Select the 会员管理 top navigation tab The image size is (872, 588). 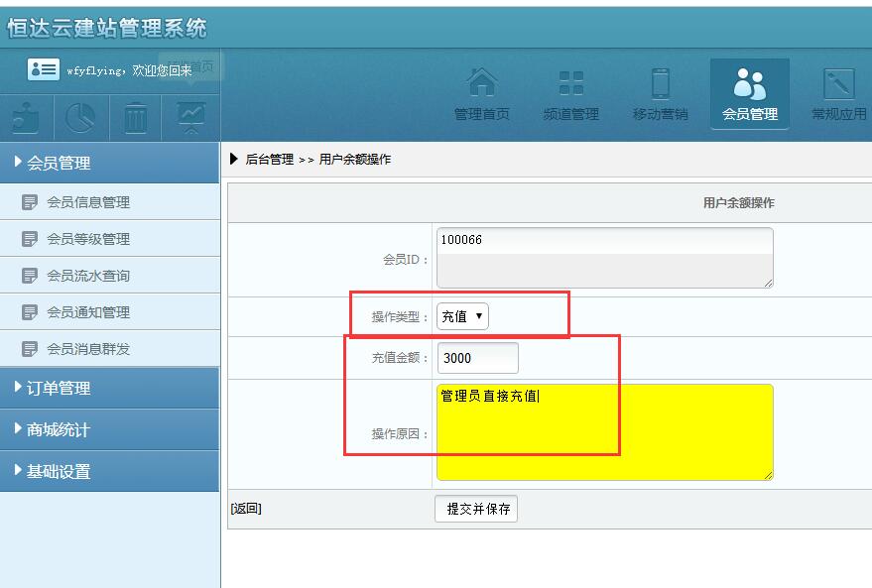[x=750, y=94]
